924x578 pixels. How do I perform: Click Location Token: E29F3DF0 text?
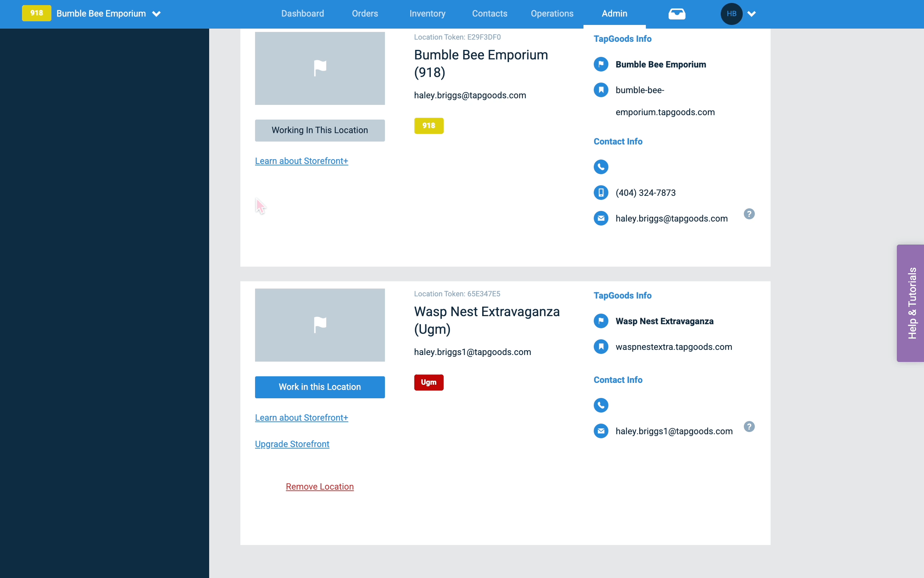coord(457,37)
